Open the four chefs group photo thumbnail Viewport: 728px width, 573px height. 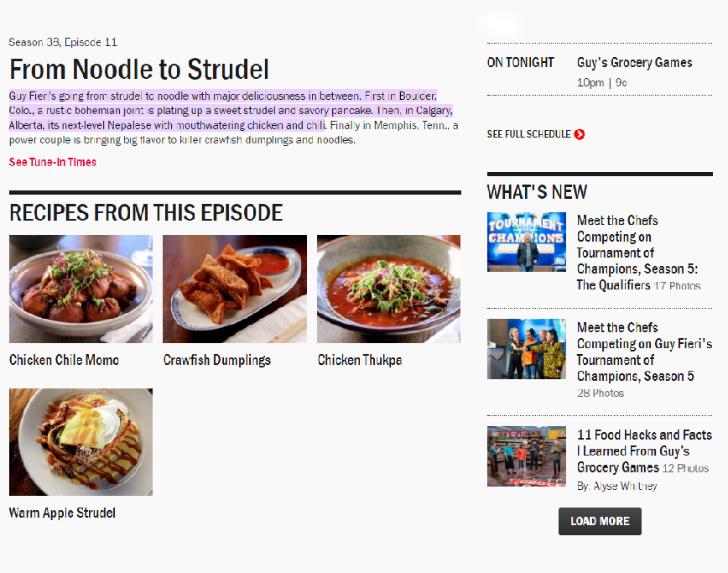coord(527,349)
